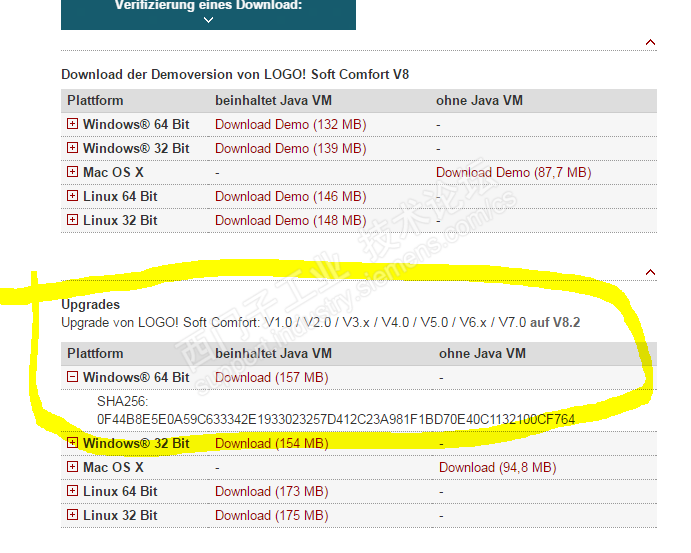
Task: Click 'Plattform' header in Upgrades table
Action: (95, 353)
